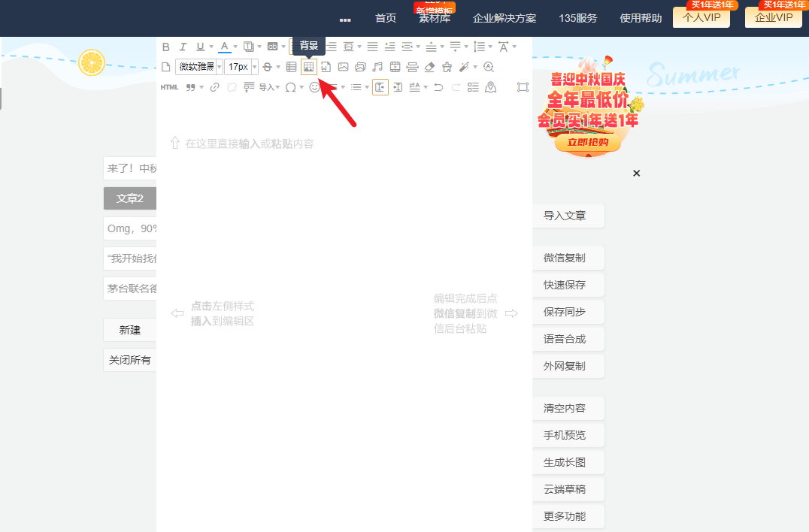Click 关闭所有 button
The image size is (809, 532).
pyautogui.click(x=130, y=360)
